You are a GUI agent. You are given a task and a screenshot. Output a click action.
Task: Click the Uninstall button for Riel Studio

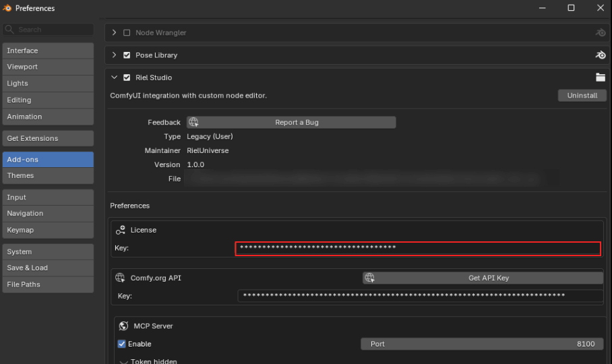582,96
